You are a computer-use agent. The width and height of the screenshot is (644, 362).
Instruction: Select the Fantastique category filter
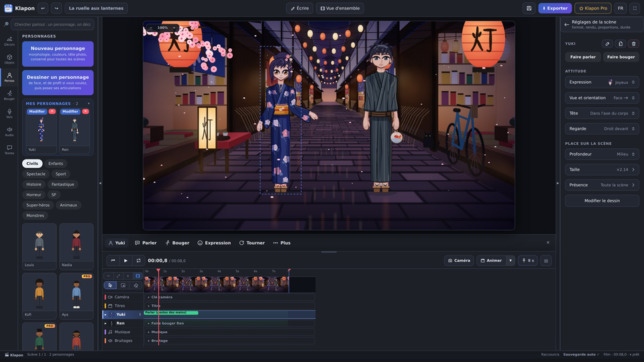coord(63,184)
